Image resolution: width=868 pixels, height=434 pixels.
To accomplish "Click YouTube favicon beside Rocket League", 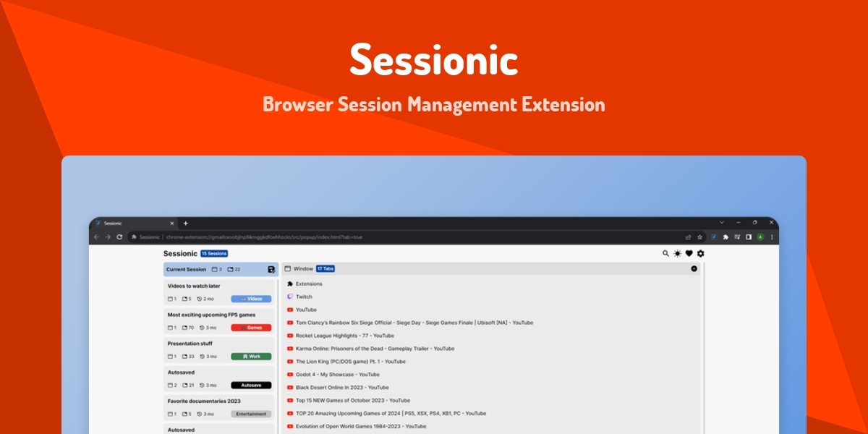I will (290, 336).
